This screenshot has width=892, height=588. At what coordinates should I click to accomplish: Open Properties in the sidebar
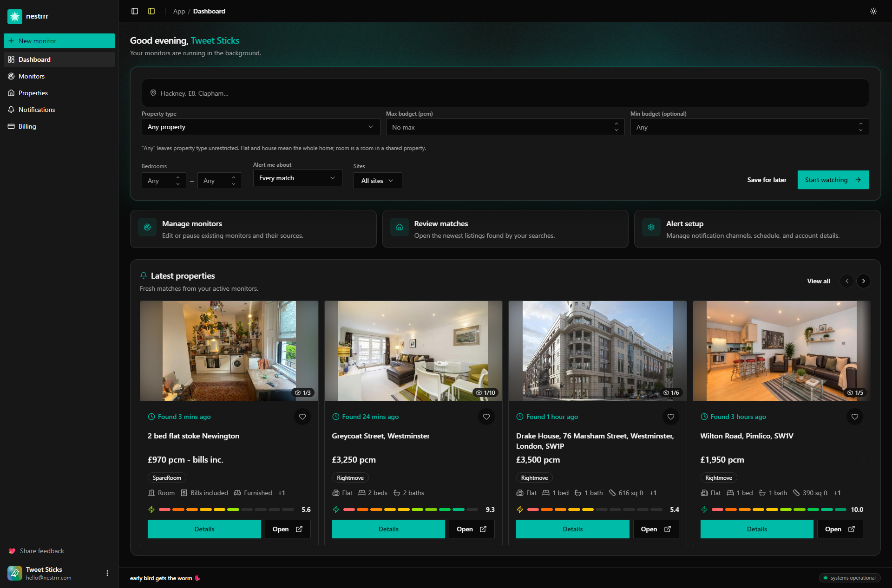pos(59,93)
